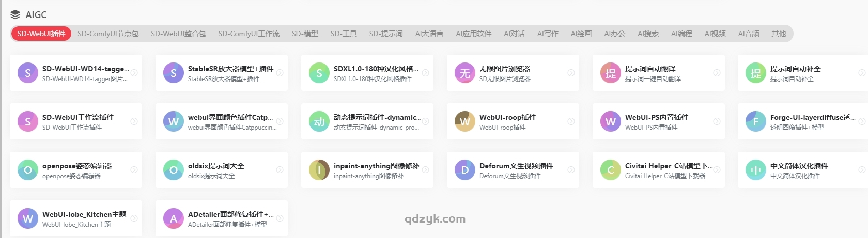The height and width of the screenshot is (238, 868).
Task: Click the arrow icon on SD-WebUI-WD14-tagger card
Action: point(134,73)
